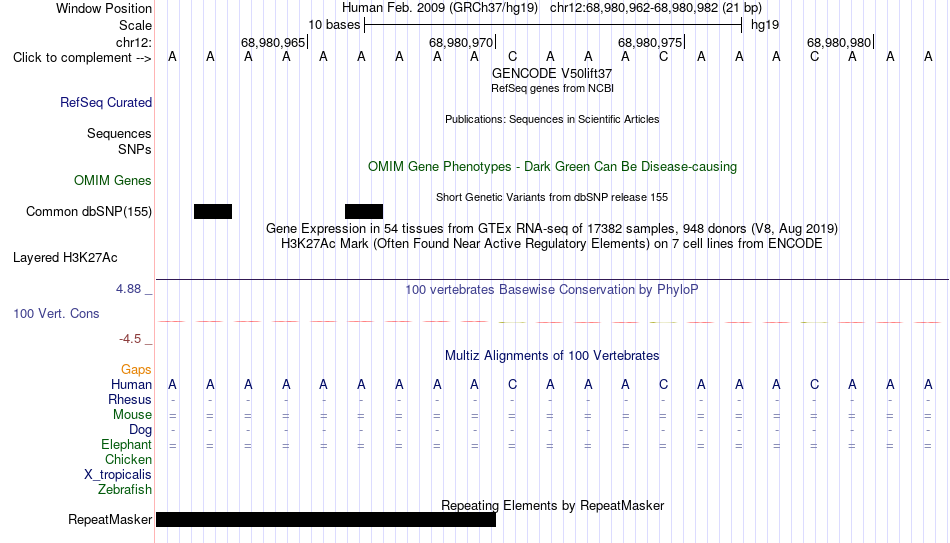Image resolution: width=950 pixels, height=543 pixels.
Task: Click the RepeatMasker black repeat element bar
Action: point(326,519)
